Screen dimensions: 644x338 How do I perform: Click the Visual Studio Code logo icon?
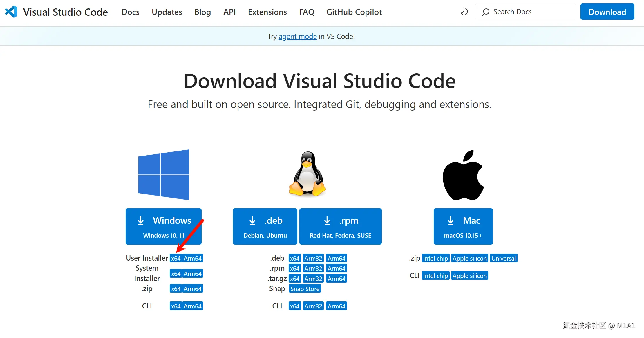click(x=11, y=12)
